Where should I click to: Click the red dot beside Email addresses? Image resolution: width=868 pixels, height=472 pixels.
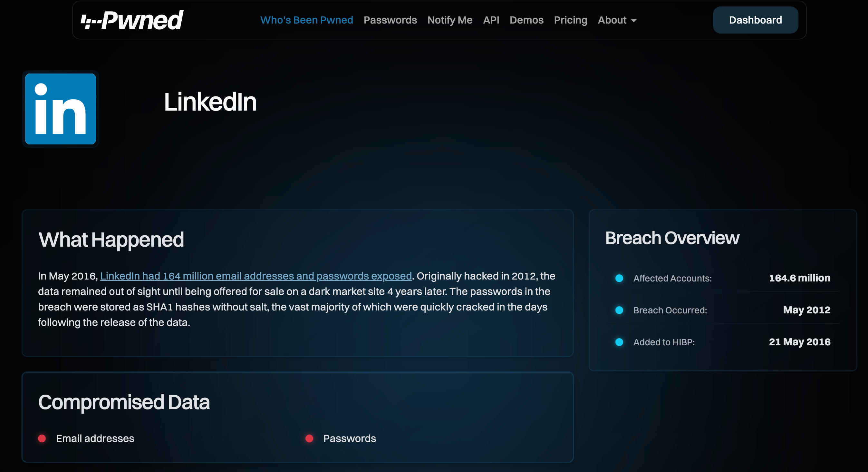[42, 438]
